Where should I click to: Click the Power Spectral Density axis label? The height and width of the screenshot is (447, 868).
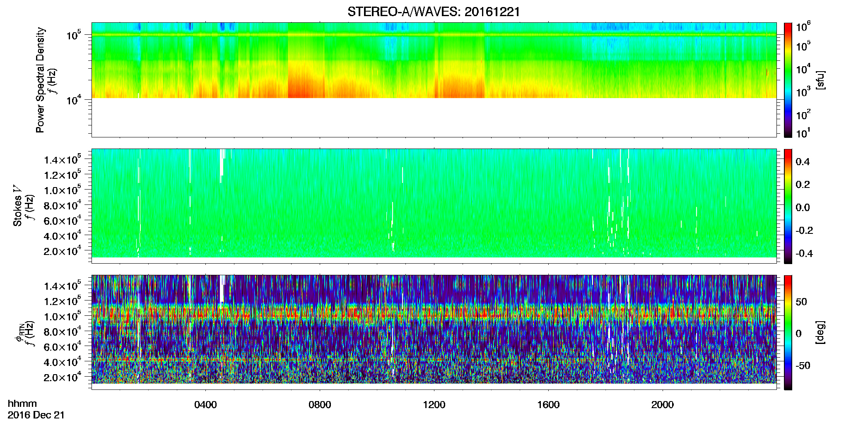(40, 80)
